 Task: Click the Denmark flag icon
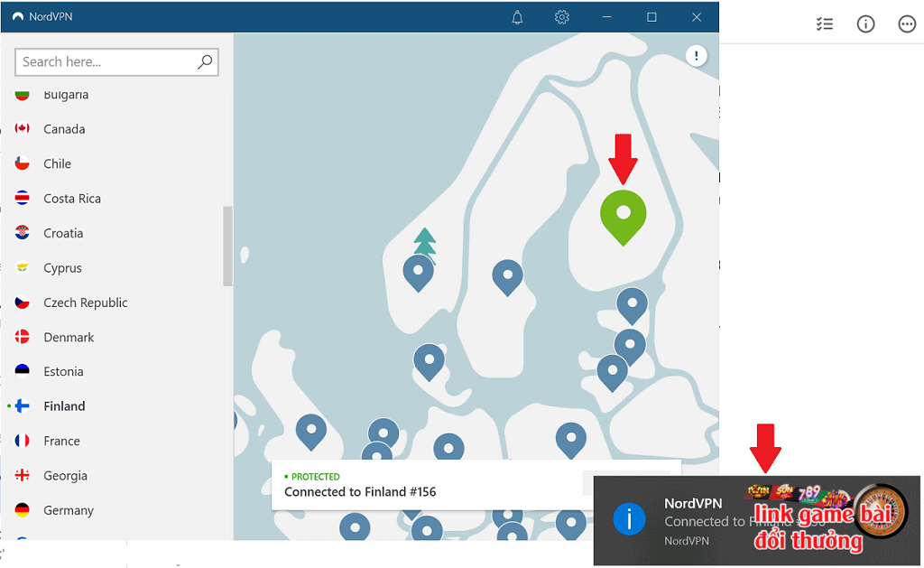[23, 337]
